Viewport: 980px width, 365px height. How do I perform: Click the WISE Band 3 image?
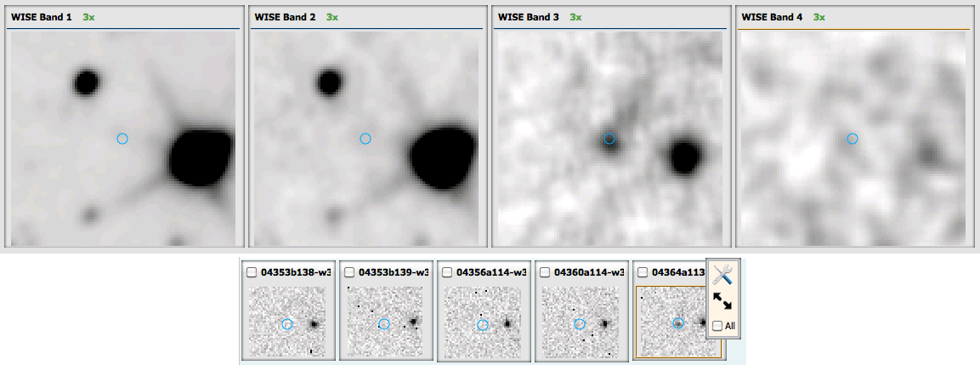(x=610, y=139)
